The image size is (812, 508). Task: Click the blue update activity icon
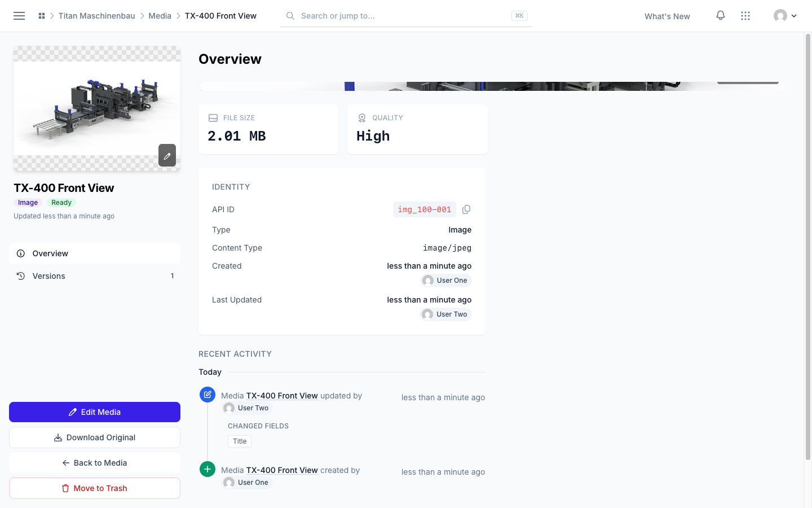(208, 395)
